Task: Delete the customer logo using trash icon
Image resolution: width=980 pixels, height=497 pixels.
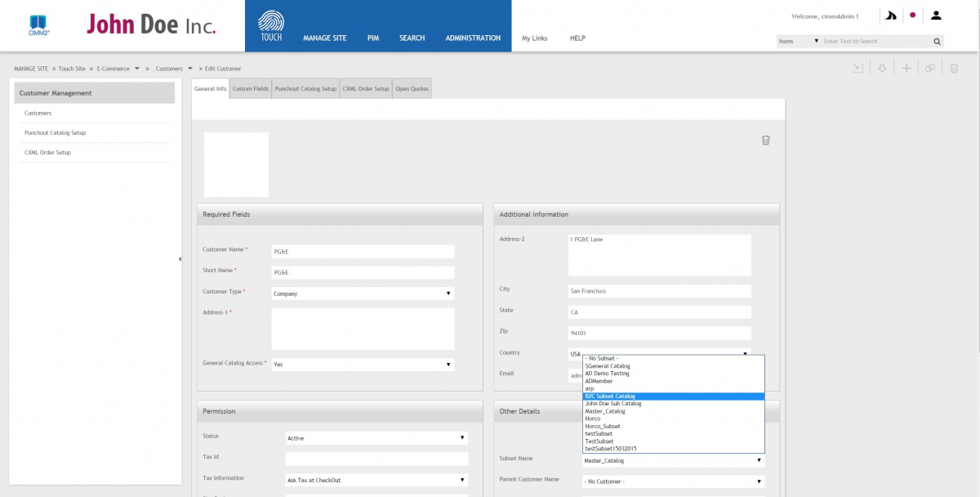Action: tap(765, 140)
